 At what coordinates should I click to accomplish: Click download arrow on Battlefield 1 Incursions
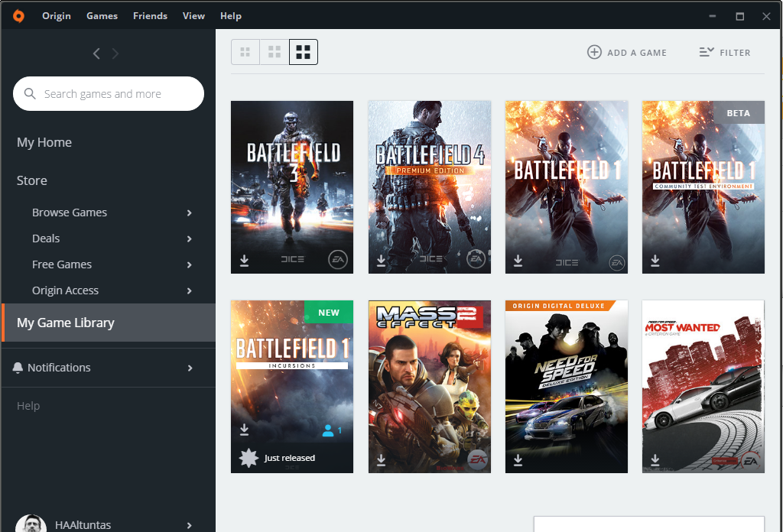point(244,430)
